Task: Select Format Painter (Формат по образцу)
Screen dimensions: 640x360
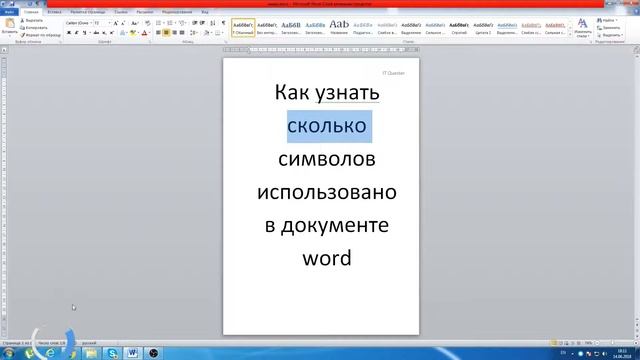Action: point(40,35)
